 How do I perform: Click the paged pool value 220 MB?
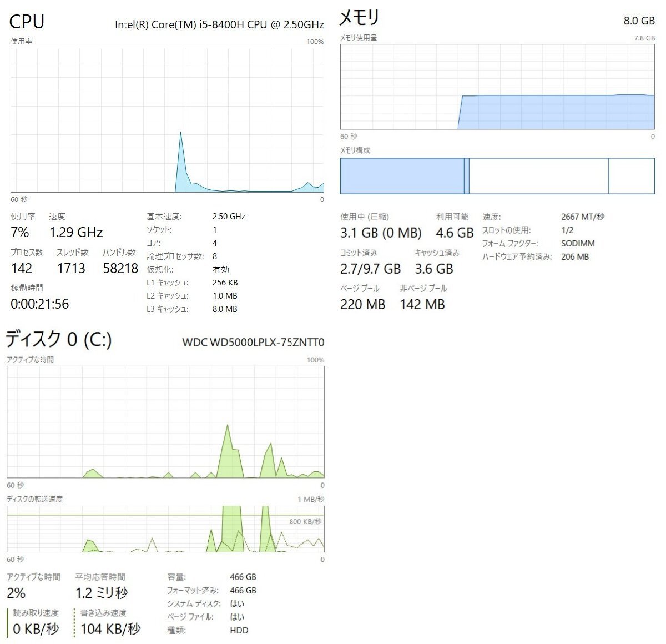coord(362,304)
